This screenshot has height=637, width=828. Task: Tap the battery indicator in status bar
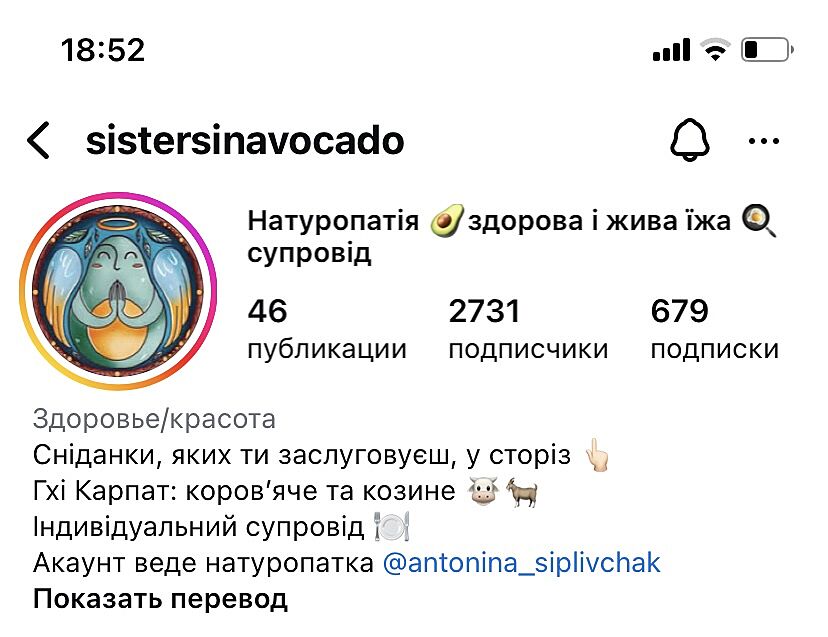pos(767,50)
